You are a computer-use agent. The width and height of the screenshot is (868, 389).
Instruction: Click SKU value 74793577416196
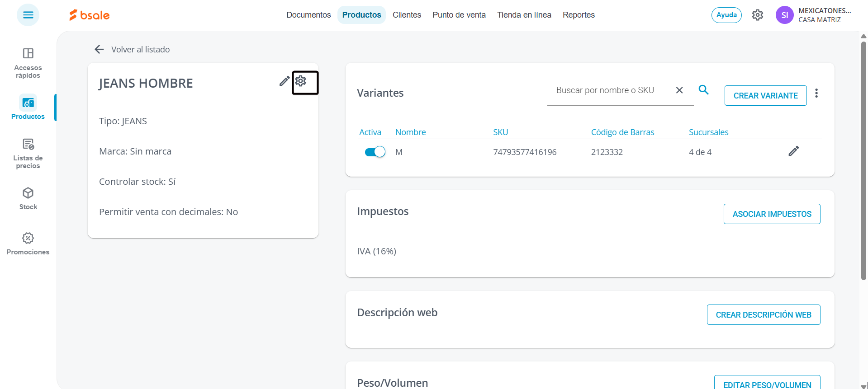525,152
